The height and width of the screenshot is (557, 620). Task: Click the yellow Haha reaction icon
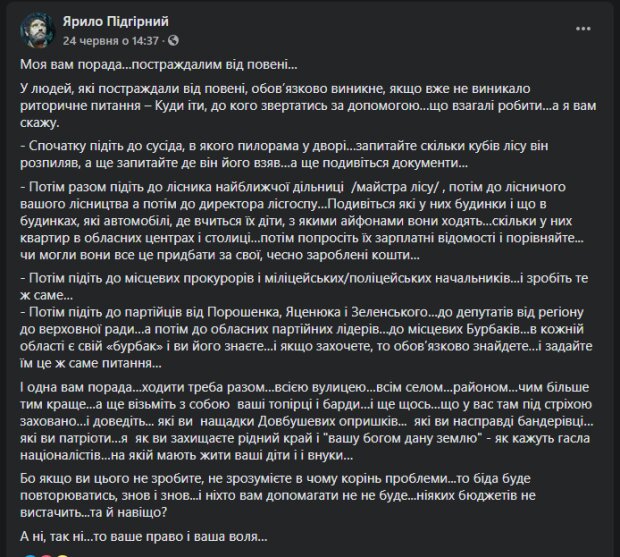62,555
